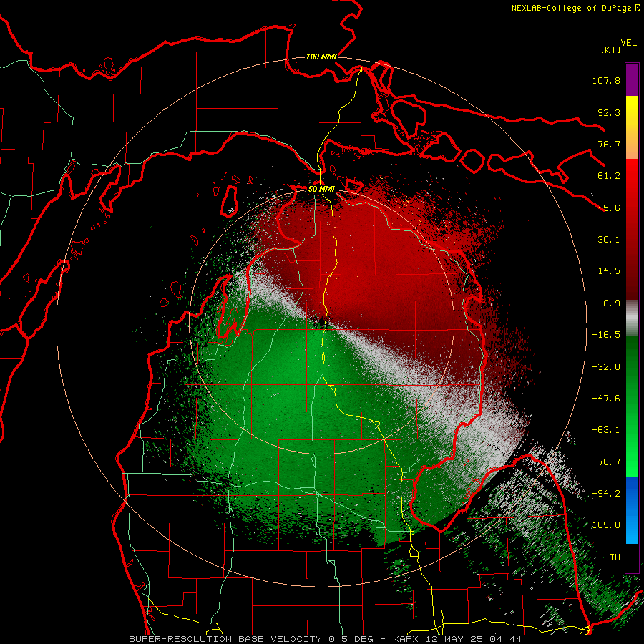Click the Super-Resolution Base Velocity caption
Viewport: 644px width, 644px height.
pyautogui.click(x=326, y=639)
